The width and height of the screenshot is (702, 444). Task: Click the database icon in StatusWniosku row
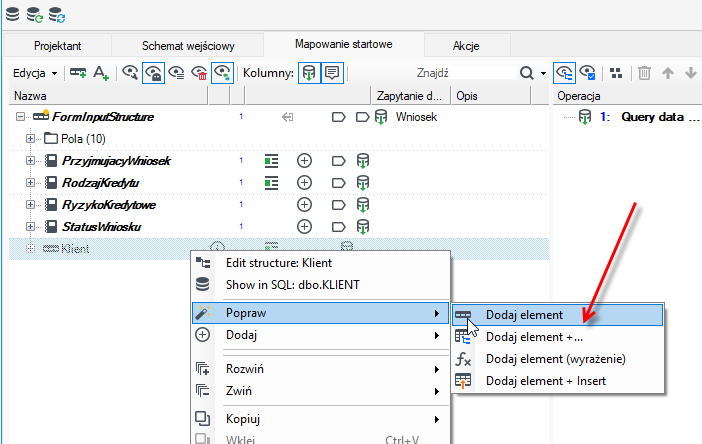363,227
